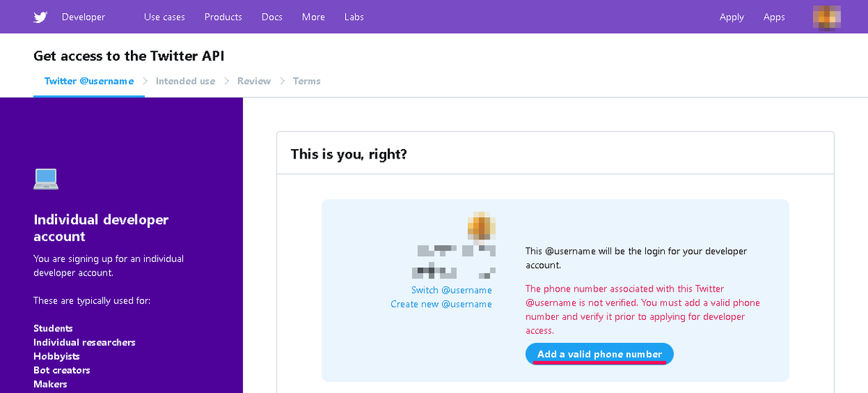Open the More menu
Image resolution: width=868 pixels, height=393 pixels.
pos(313,17)
